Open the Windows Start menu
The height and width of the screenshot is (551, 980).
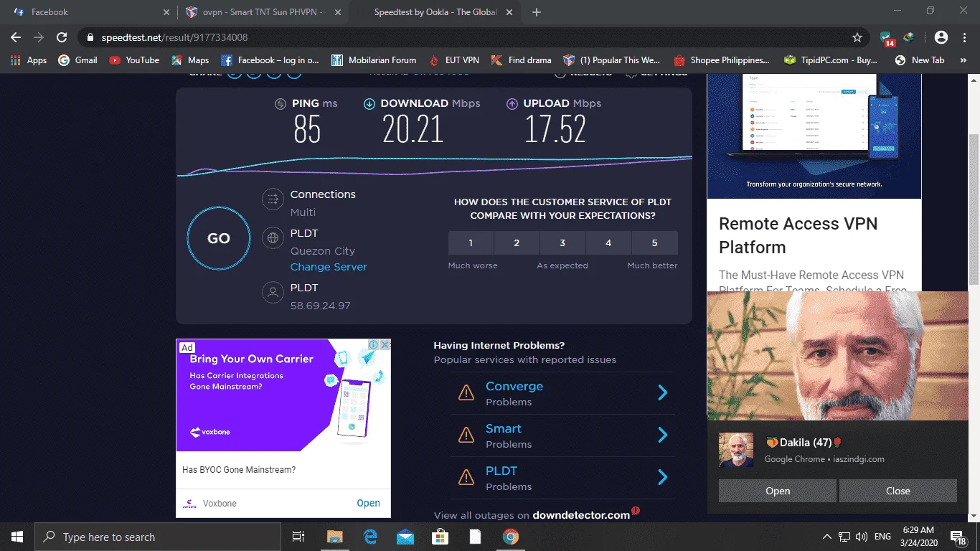coord(17,537)
